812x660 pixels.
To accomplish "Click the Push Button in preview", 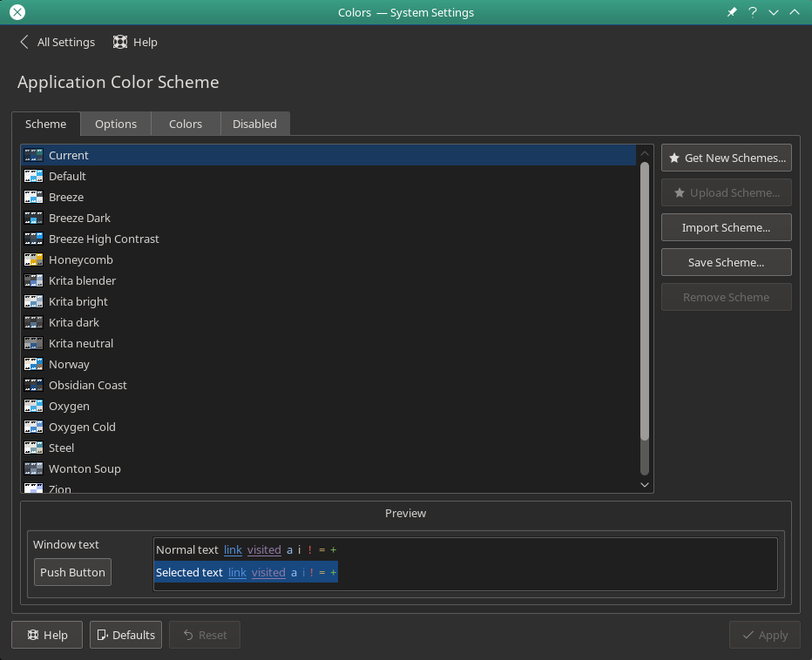I will coord(72,572).
